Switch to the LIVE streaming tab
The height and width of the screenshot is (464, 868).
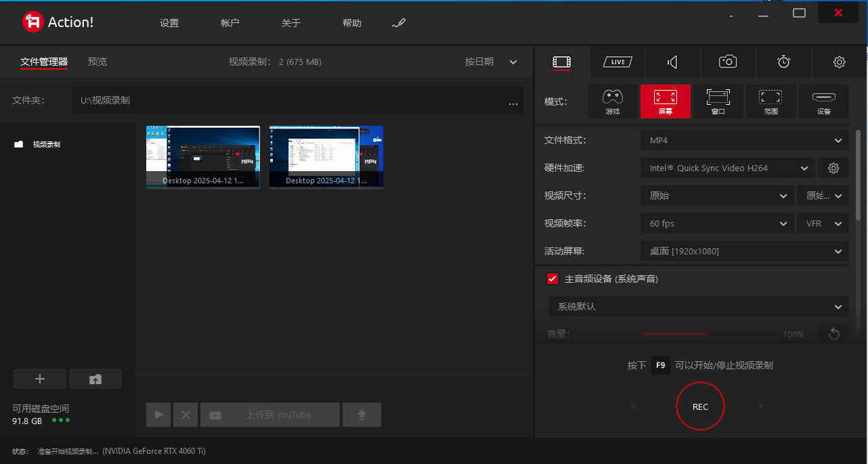pyautogui.click(x=617, y=62)
